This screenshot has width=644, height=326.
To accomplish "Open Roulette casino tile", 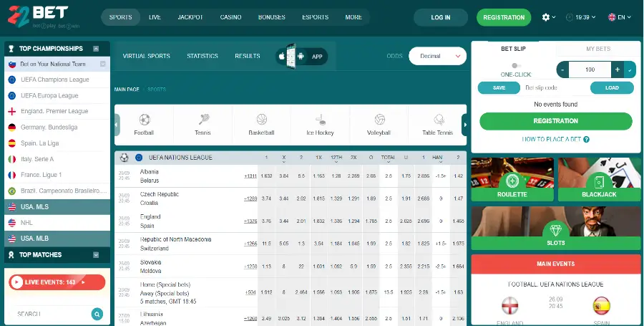I will [512, 179].
